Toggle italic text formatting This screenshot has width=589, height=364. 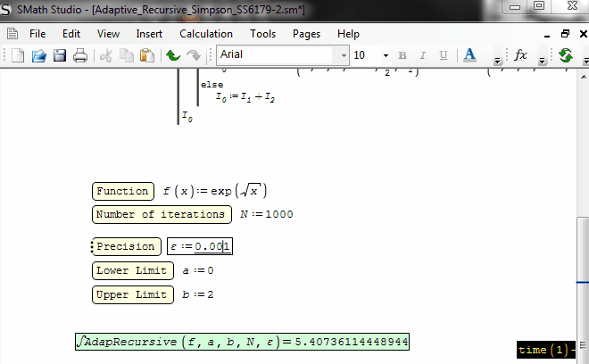pyautogui.click(x=423, y=55)
